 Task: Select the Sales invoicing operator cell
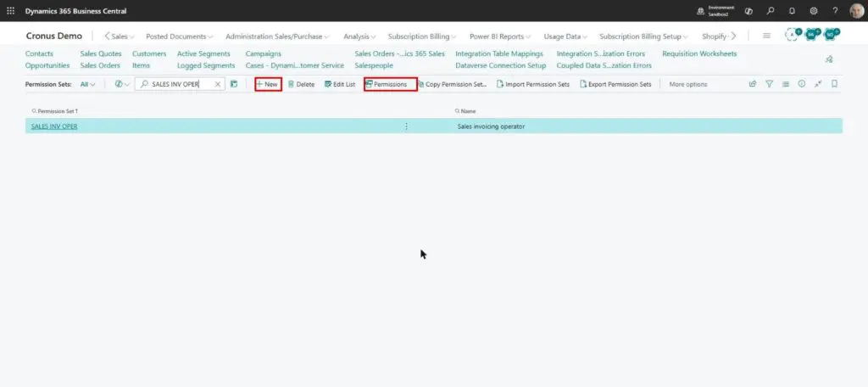pyautogui.click(x=491, y=126)
